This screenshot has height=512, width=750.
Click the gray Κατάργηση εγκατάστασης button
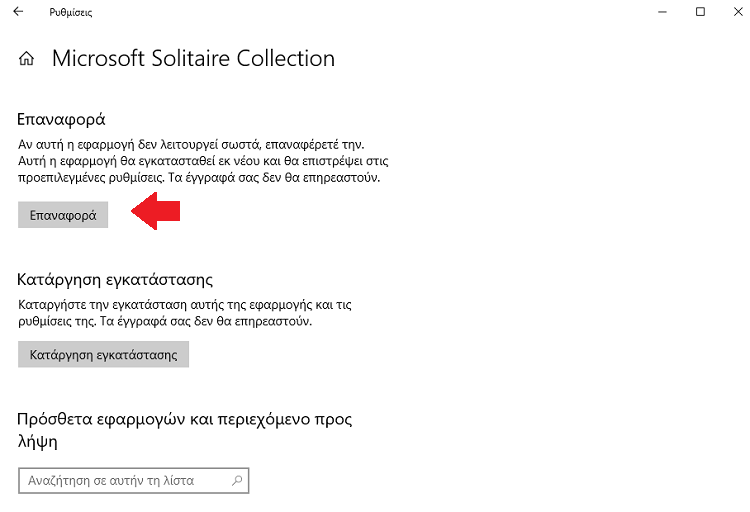(x=103, y=354)
